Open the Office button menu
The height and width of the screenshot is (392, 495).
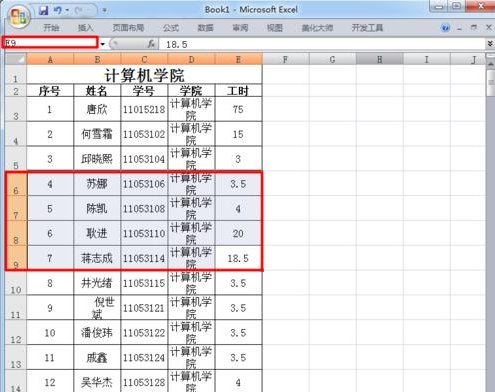point(19,17)
